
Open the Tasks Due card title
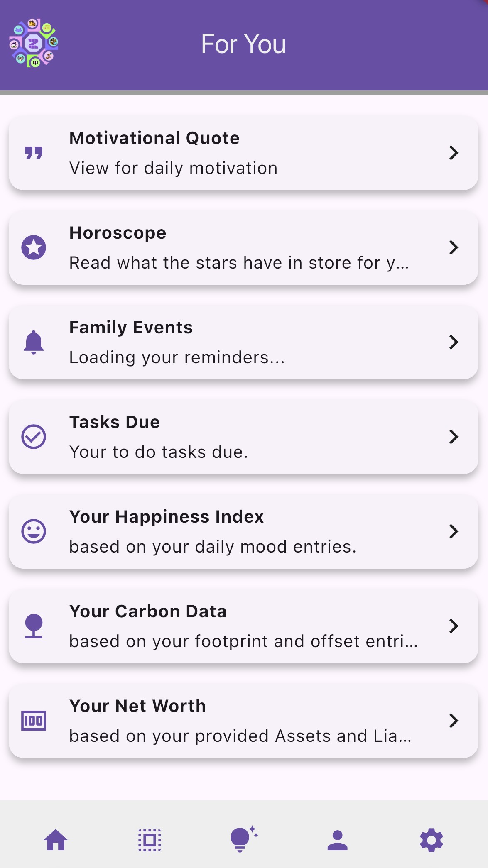point(115,422)
